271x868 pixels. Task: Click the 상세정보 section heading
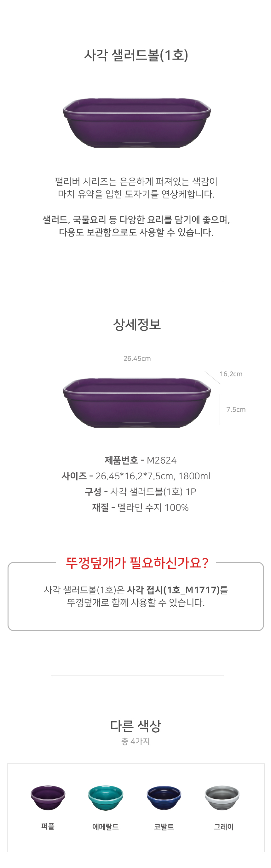point(137,324)
